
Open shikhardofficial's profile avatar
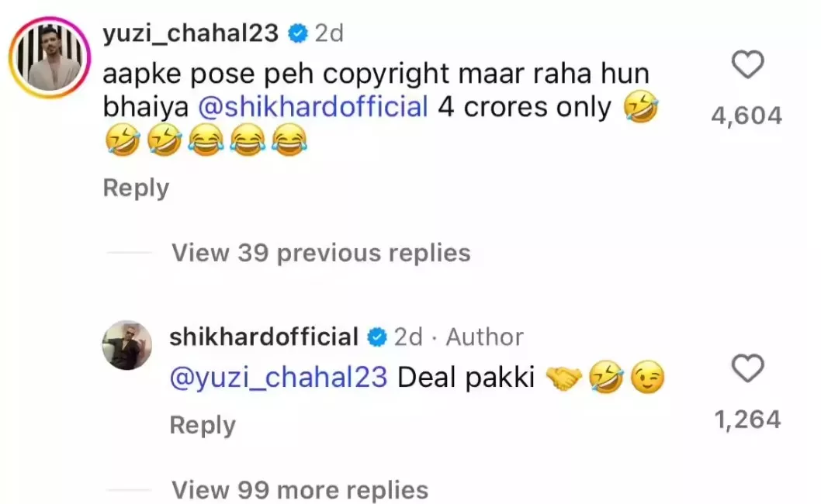126,345
